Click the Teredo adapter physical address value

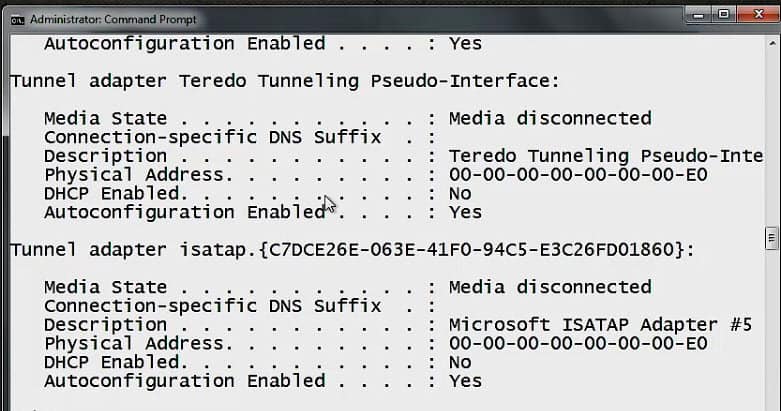pos(578,175)
